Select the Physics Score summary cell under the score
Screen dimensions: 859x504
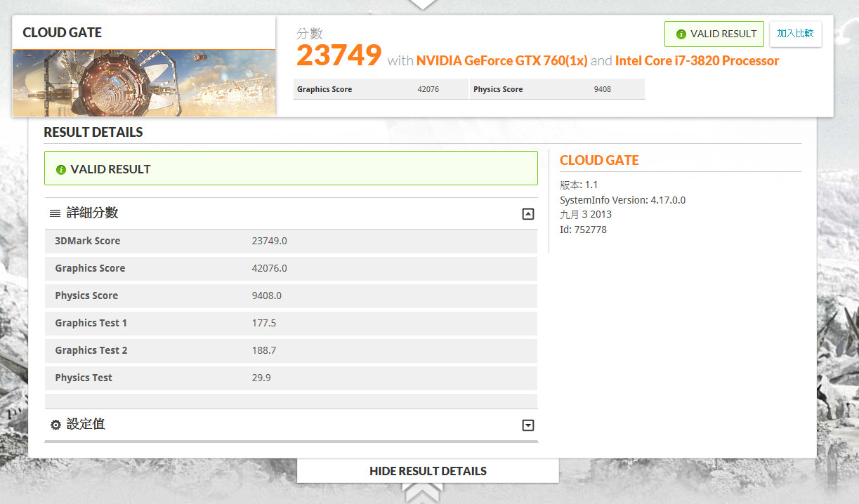[556, 89]
